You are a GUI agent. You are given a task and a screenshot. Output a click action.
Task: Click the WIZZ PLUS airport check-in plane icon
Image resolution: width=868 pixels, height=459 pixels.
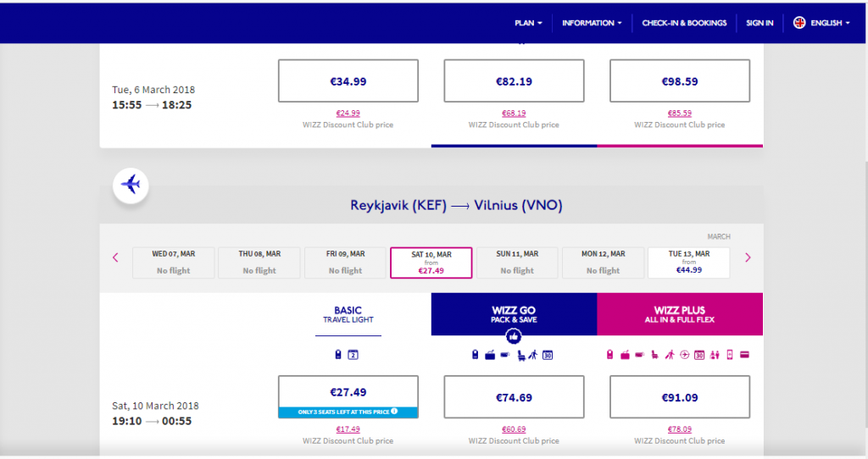pyautogui.click(x=685, y=355)
